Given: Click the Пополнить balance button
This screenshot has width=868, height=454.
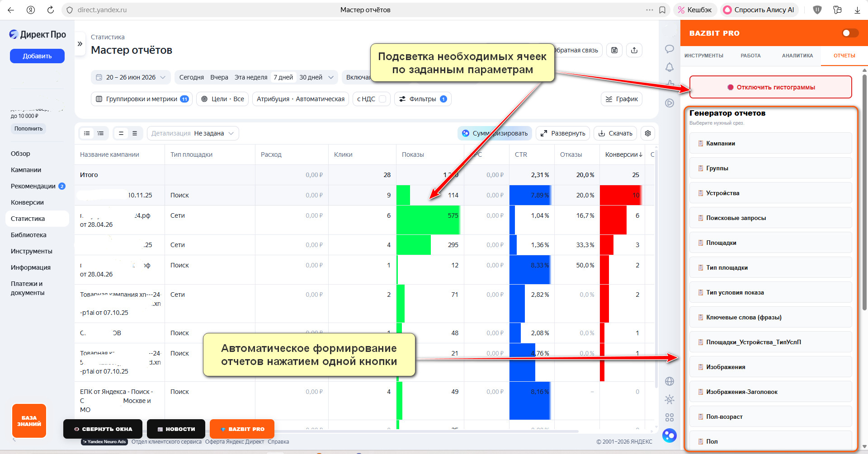Looking at the screenshot, I should (28, 129).
